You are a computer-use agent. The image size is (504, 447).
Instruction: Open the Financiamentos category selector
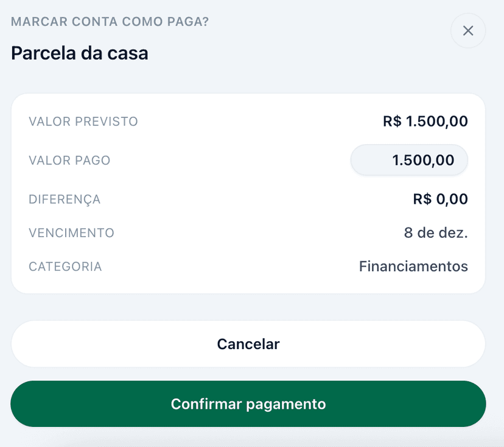[x=413, y=266]
